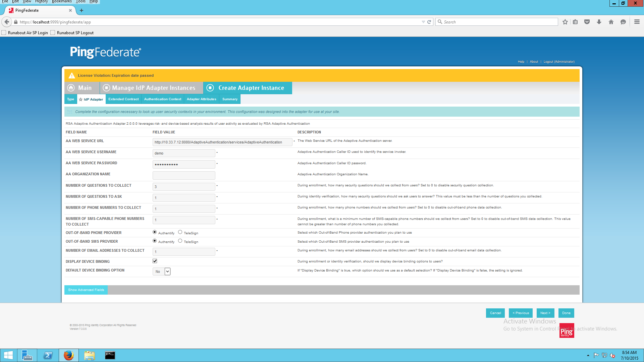Show hidden tray icons arrow
644x362 pixels.
[588, 355]
